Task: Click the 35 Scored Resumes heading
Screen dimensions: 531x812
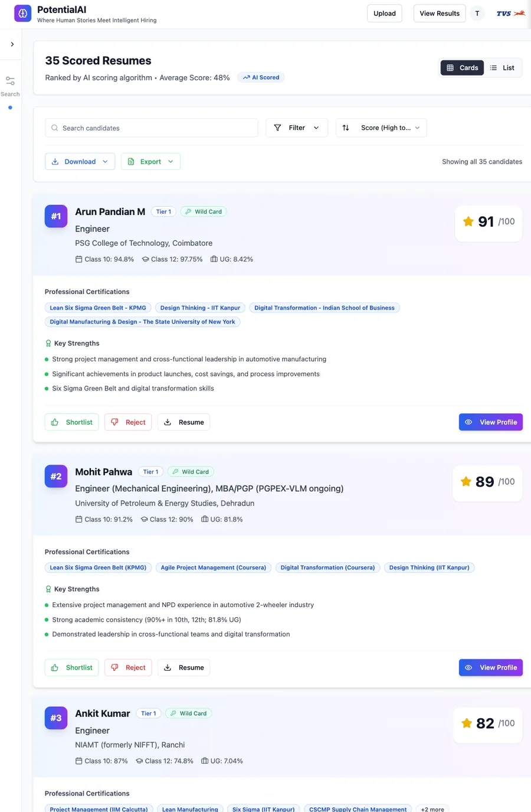Action: (98, 61)
